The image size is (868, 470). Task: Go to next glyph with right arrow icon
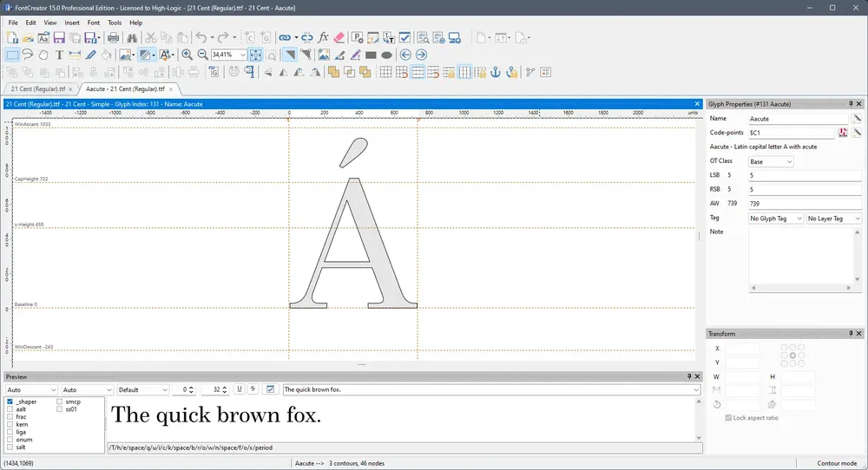(421, 55)
